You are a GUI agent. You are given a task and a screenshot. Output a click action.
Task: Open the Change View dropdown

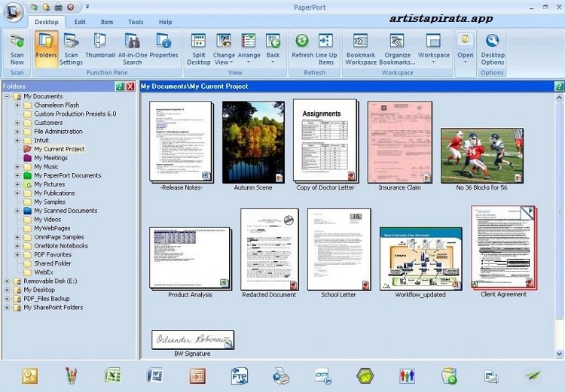point(224,50)
